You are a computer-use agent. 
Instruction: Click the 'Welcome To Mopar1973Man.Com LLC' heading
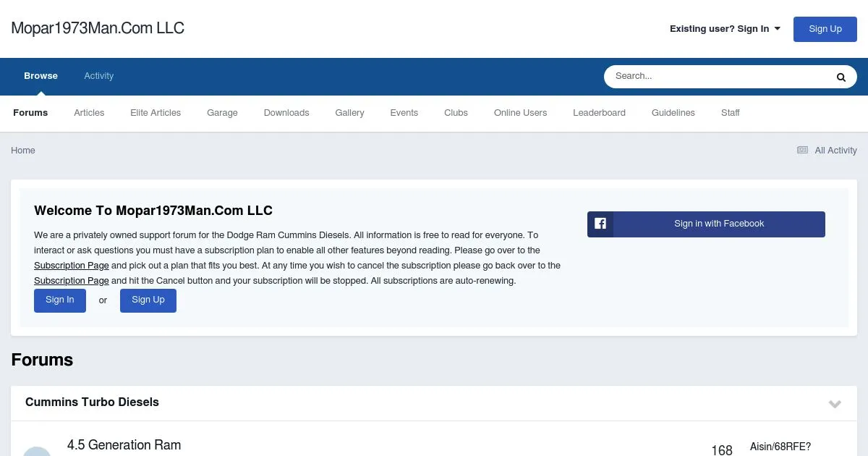pyautogui.click(x=153, y=211)
